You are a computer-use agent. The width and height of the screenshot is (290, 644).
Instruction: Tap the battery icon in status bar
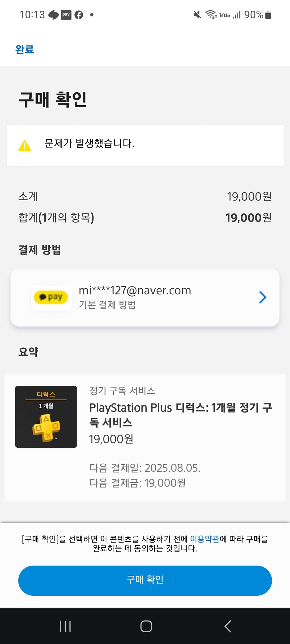(268, 15)
